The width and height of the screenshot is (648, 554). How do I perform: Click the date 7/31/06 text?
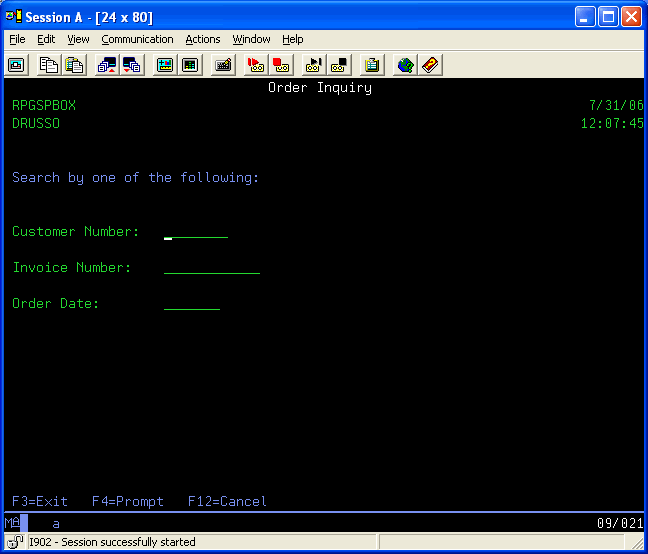point(616,105)
